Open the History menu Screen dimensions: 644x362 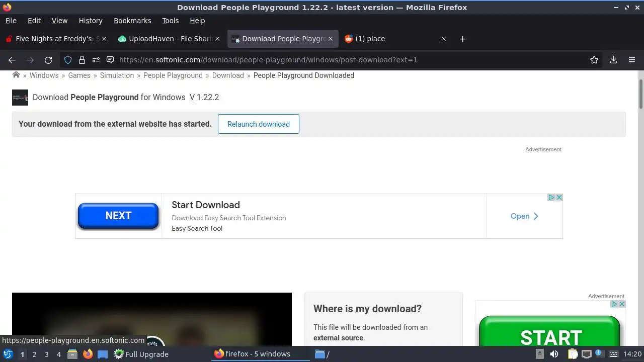tap(91, 21)
